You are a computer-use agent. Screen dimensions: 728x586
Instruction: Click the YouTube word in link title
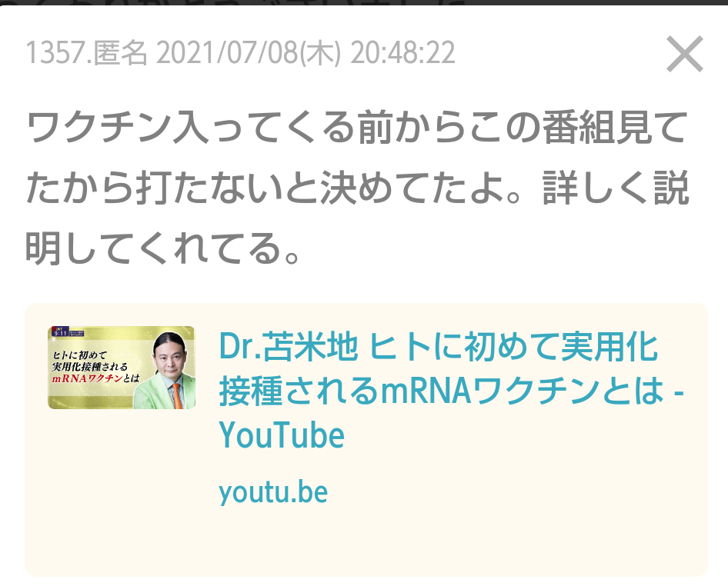[x=282, y=435]
